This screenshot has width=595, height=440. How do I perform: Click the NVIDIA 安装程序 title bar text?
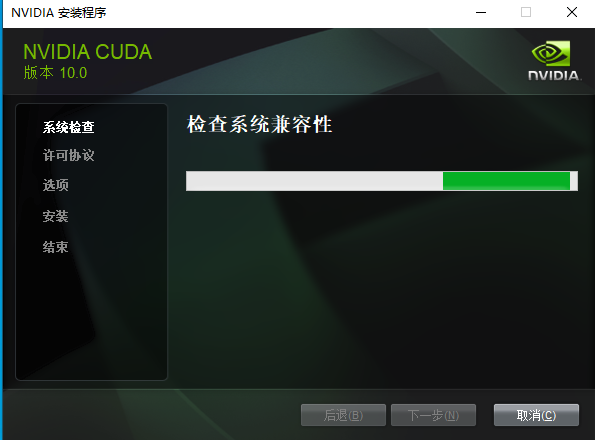pyautogui.click(x=59, y=13)
